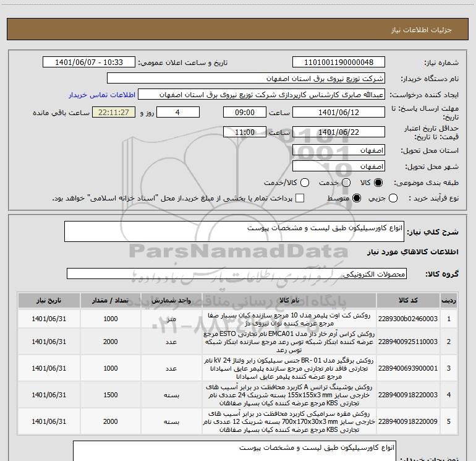Click the delivery province field اصفهان
Viewport: 476px width, 461px height.
pos(339,150)
